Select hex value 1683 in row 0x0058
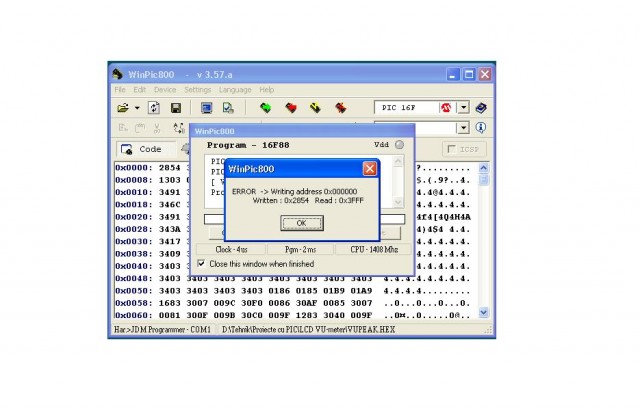 170,303
